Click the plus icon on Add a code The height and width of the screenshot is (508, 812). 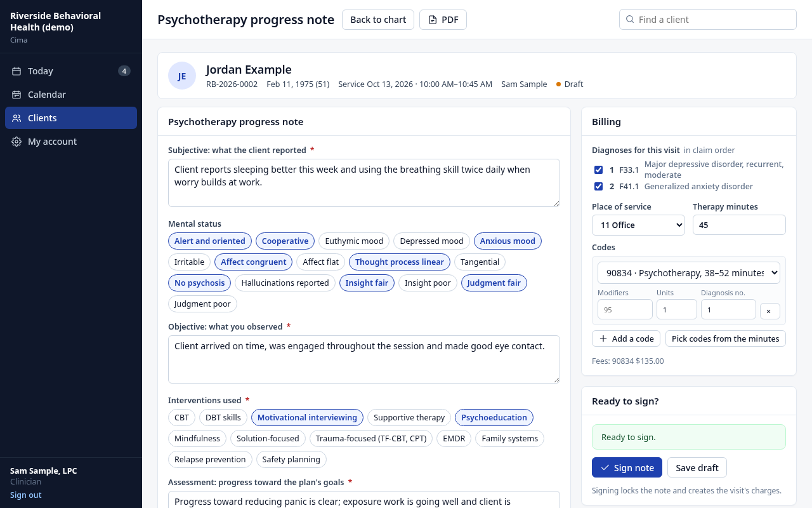pos(603,338)
